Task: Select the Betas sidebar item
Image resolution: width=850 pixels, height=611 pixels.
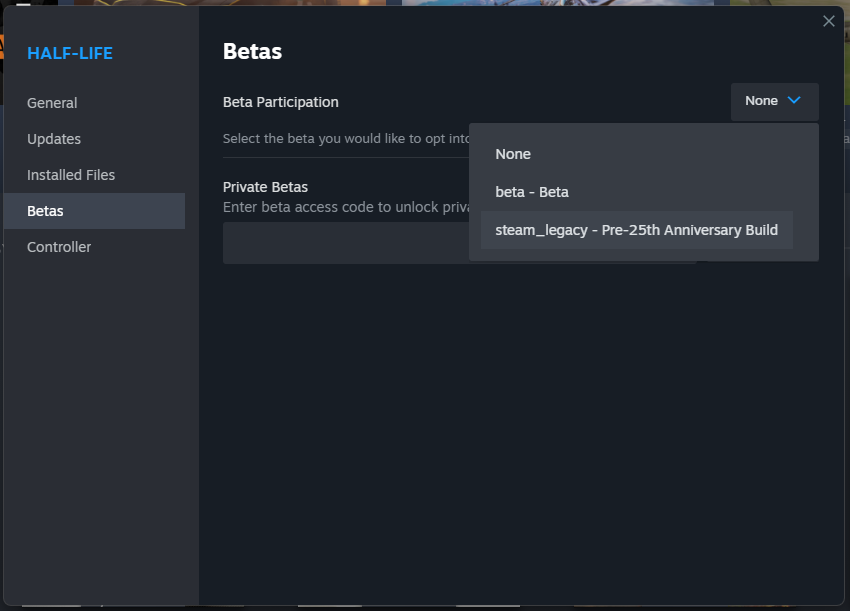Action: pos(45,211)
